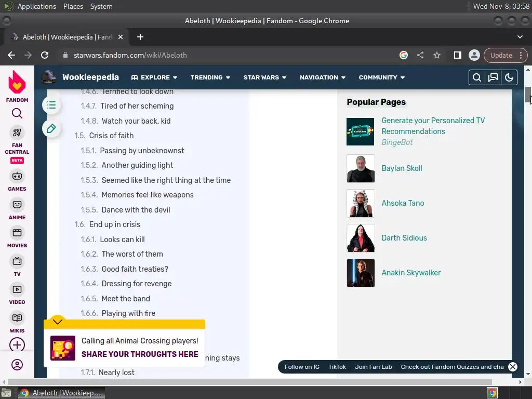Open the Chrome three-dot menu
The width and height of the screenshot is (532, 399).
(x=521, y=55)
